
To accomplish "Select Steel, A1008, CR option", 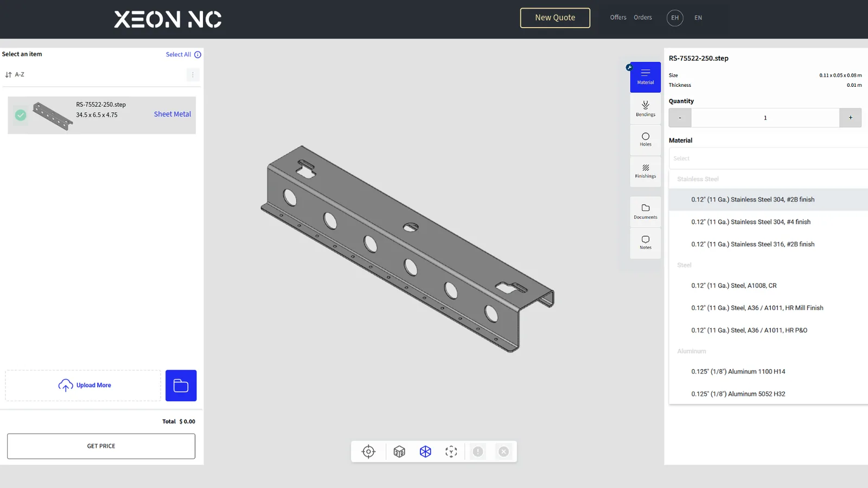I will pos(768,286).
